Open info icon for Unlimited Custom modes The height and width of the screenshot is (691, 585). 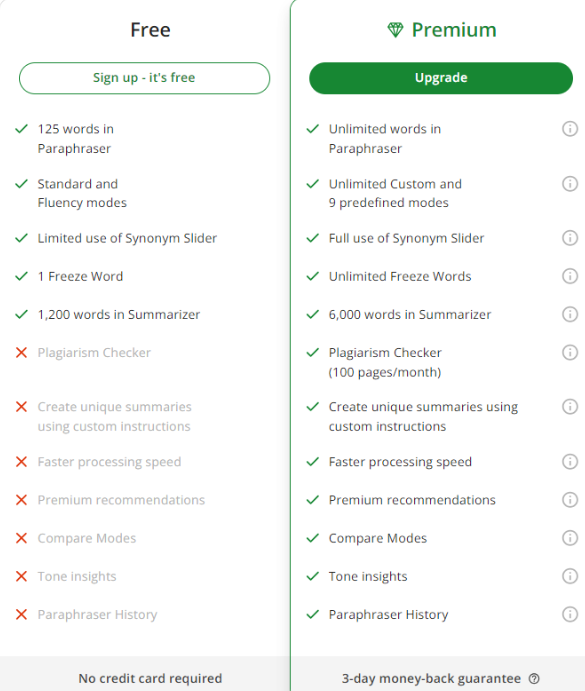570,184
